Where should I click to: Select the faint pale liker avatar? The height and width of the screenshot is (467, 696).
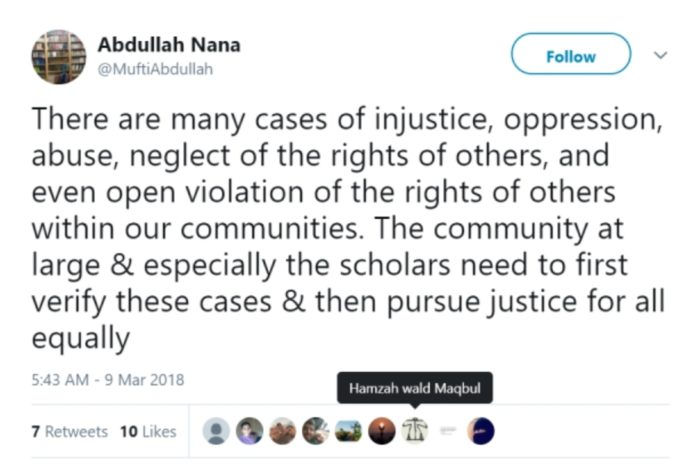[448, 430]
